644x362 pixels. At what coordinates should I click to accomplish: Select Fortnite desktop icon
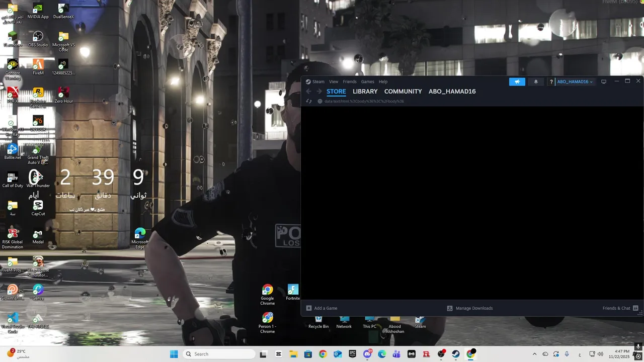(x=293, y=293)
